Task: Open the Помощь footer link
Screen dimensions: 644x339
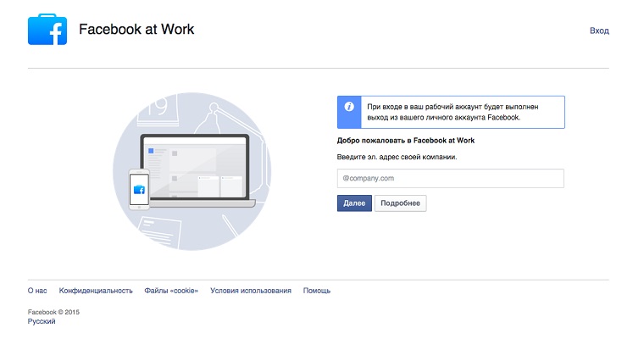Action: click(x=317, y=291)
